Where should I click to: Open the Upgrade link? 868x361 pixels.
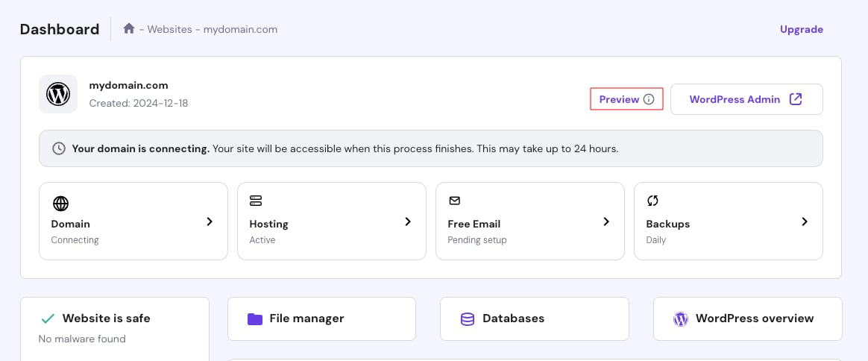point(801,30)
